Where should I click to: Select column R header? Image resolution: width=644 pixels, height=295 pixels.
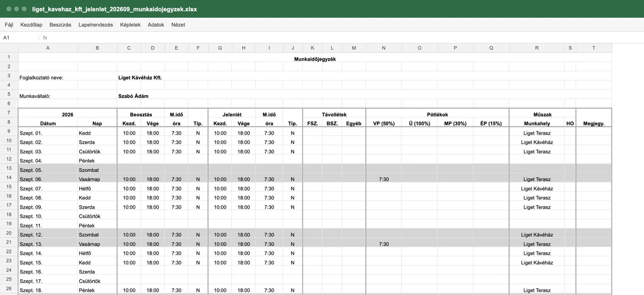(537, 48)
